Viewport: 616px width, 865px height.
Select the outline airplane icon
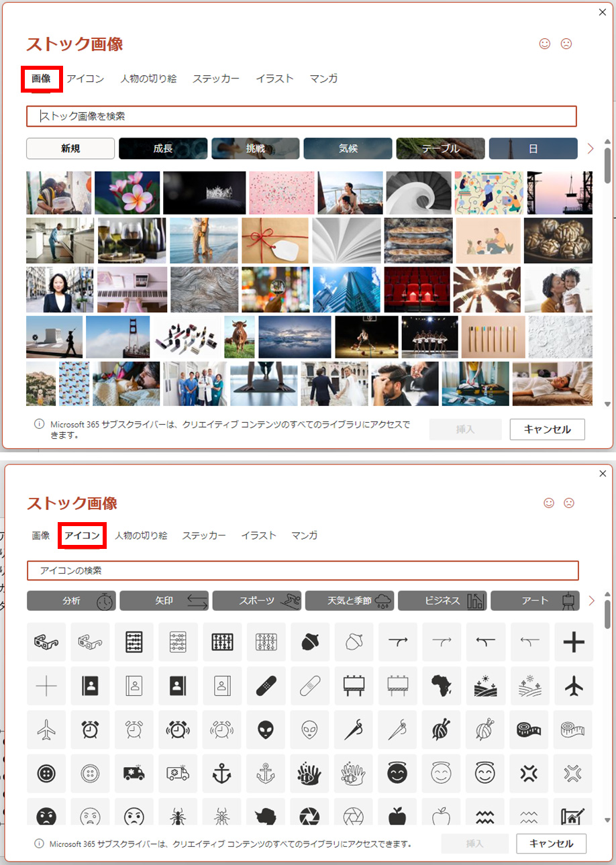tap(46, 729)
